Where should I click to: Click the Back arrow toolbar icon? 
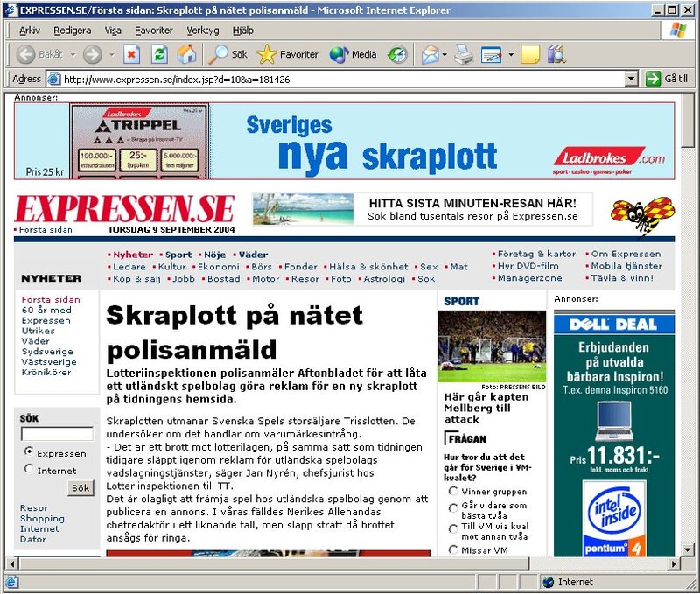pyautogui.click(x=25, y=55)
